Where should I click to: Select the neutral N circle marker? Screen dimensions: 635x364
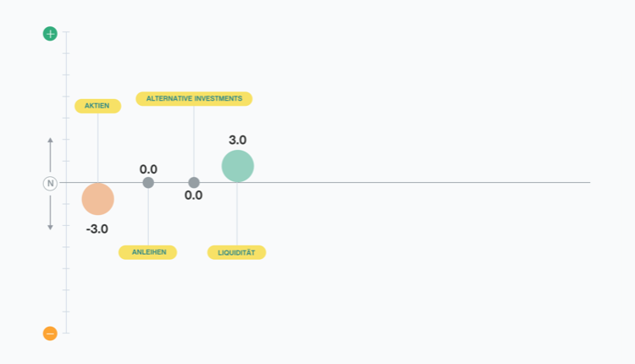pos(50,184)
